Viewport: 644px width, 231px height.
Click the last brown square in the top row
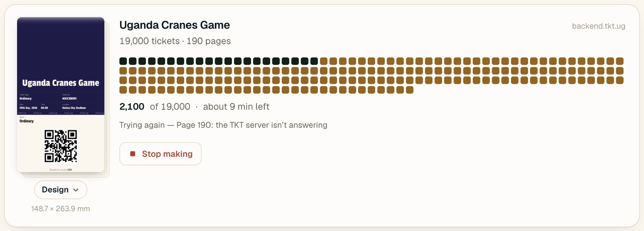point(620,61)
